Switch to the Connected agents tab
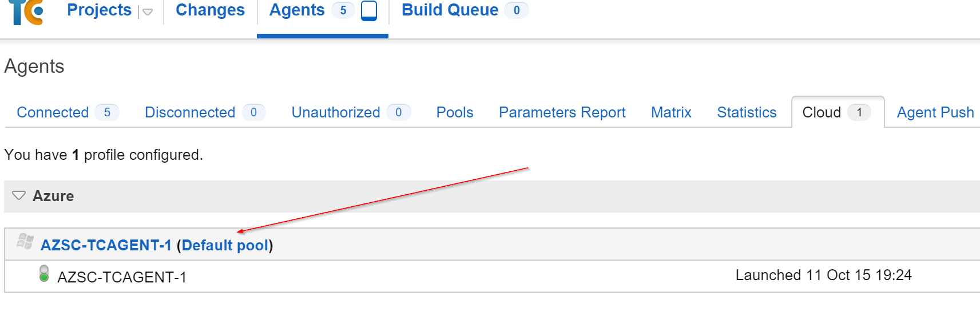980x330 pixels. (68, 112)
